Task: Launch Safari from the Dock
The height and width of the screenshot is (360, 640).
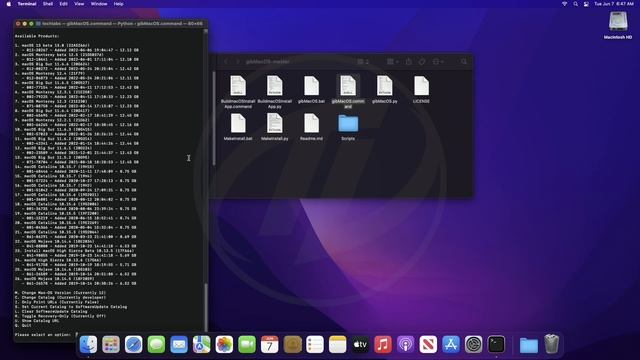Action: tap(133, 344)
